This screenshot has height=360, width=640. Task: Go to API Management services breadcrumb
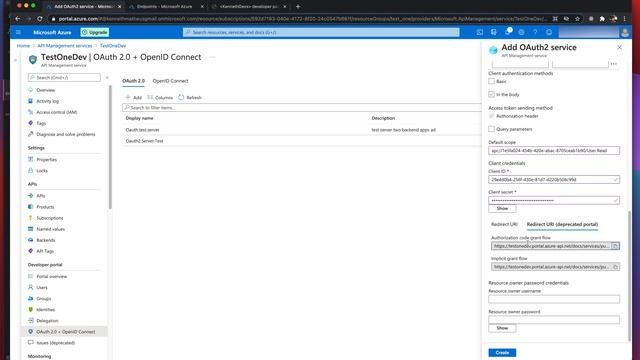pyautogui.click(x=64, y=46)
